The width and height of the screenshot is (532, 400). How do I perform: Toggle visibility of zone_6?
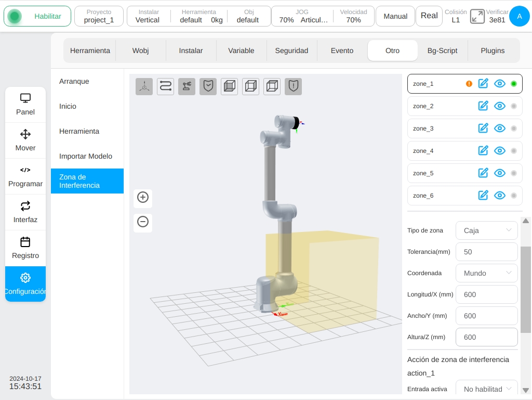tap(500, 196)
